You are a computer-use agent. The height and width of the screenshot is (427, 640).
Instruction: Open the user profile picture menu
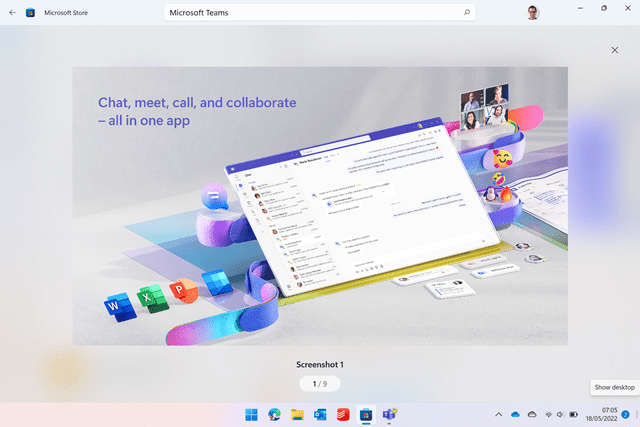[532, 13]
